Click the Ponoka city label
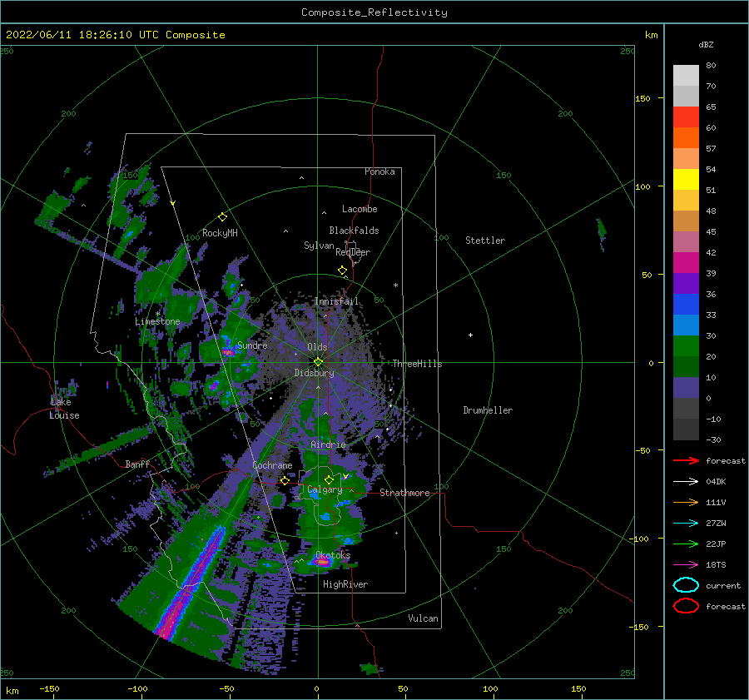This screenshot has height=700, width=749. (379, 171)
